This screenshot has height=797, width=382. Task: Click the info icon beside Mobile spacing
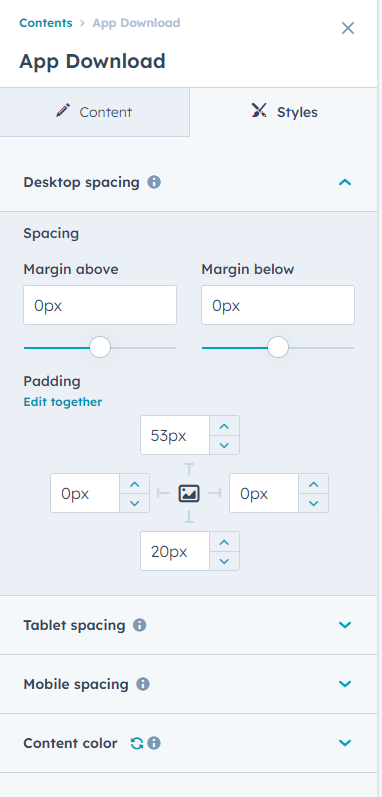pyautogui.click(x=143, y=684)
